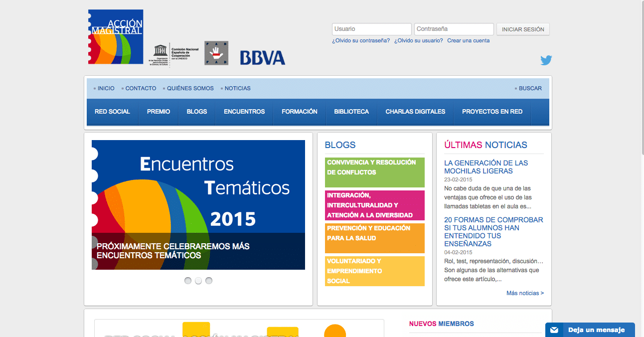Open BIBLIOTECA navigation tab
The width and height of the screenshot is (644, 337).
tap(351, 112)
